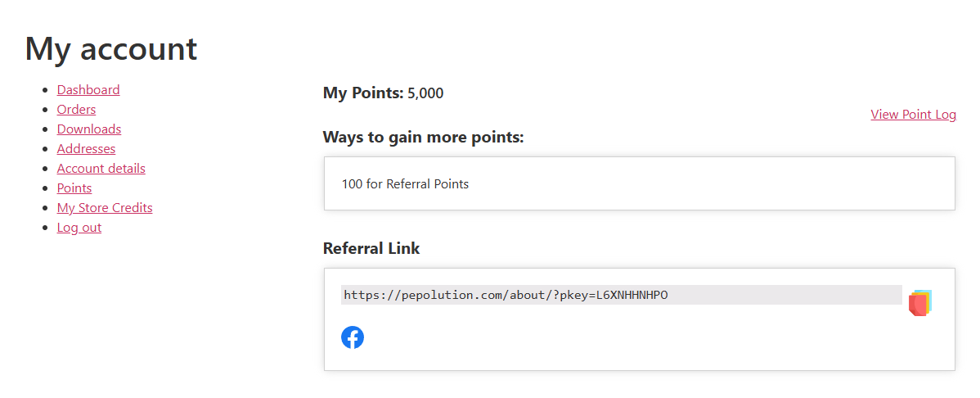
Task: Open the Downloads link
Action: coord(89,129)
